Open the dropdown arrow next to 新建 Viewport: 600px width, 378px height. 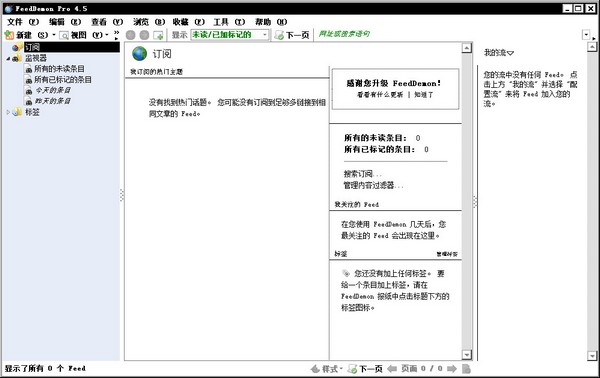tap(54, 35)
